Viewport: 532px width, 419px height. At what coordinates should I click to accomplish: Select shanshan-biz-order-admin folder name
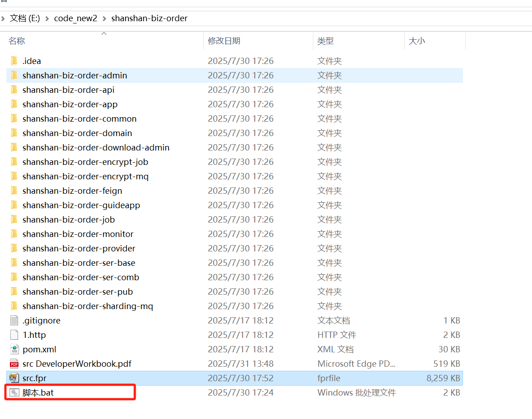(75, 75)
